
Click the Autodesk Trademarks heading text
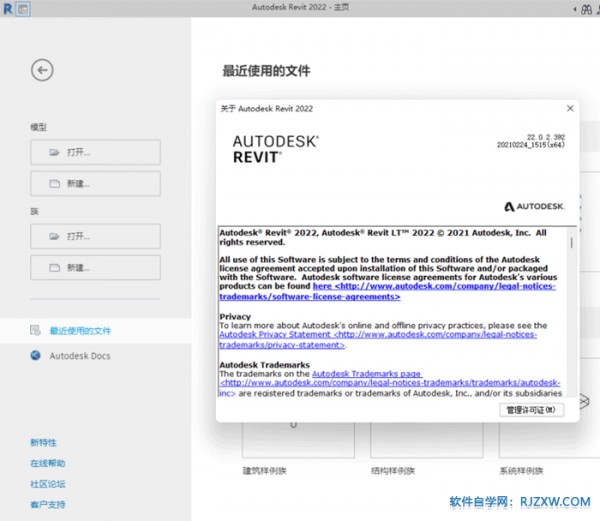point(264,365)
